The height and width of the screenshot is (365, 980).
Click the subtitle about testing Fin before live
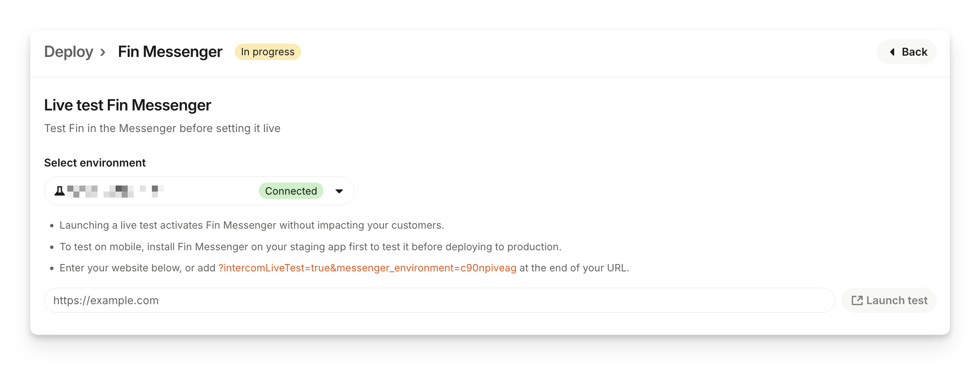tap(162, 129)
